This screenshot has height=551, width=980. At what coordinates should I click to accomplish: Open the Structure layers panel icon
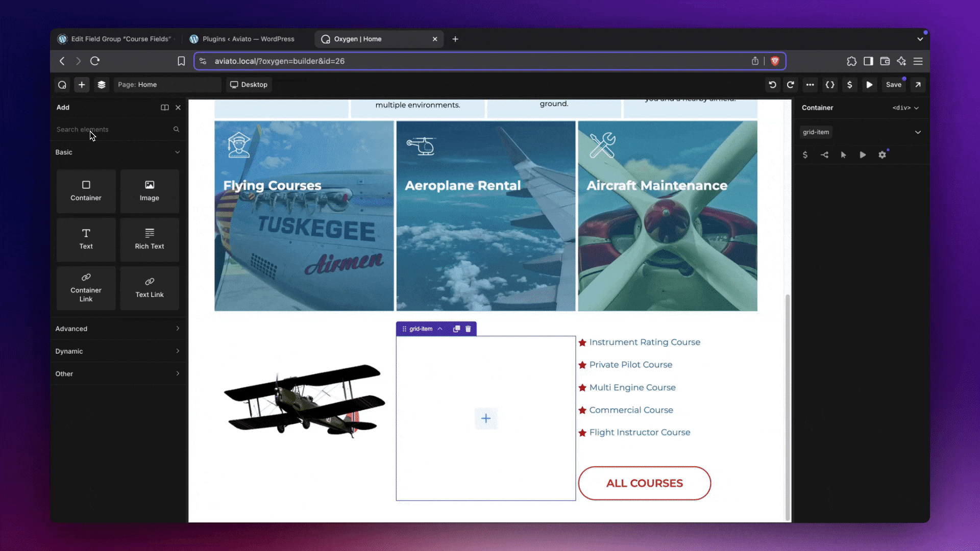102,85
